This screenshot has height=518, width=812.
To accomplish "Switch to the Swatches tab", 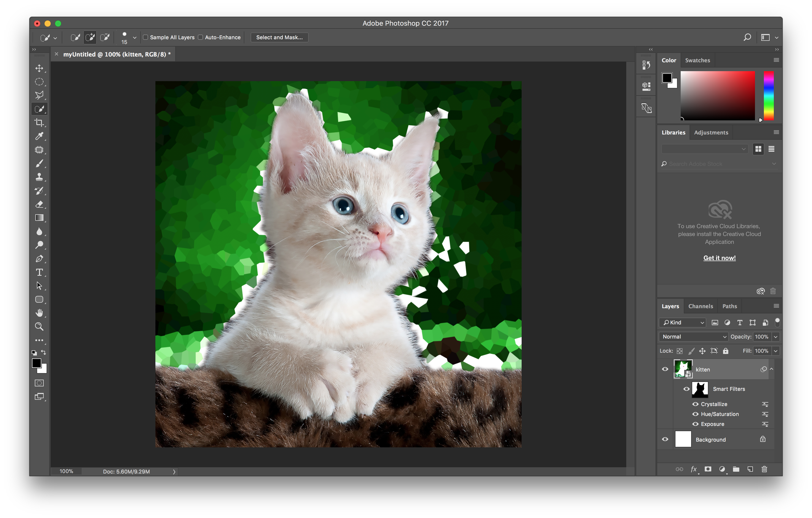I will 698,60.
